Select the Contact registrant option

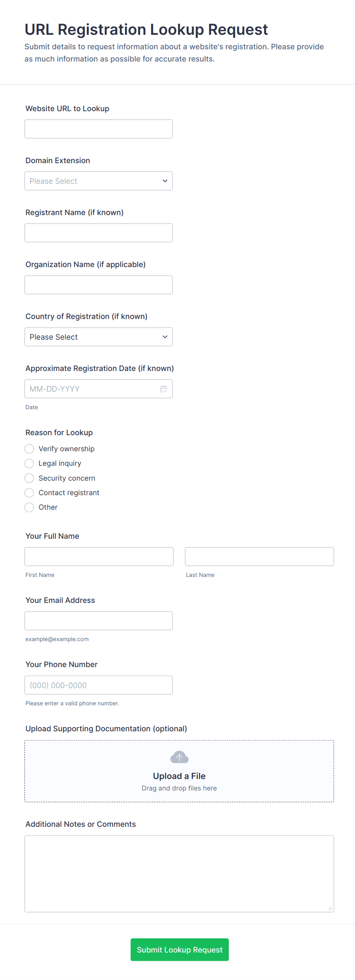tap(29, 493)
